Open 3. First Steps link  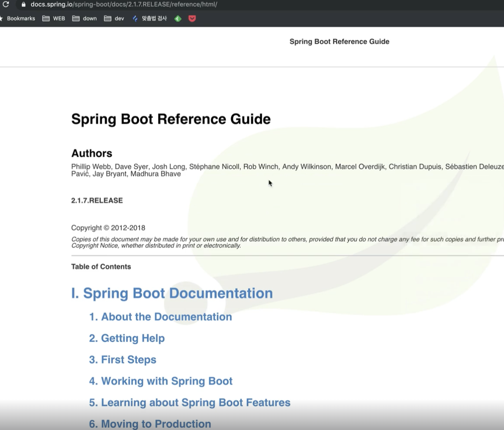coord(123,359)
